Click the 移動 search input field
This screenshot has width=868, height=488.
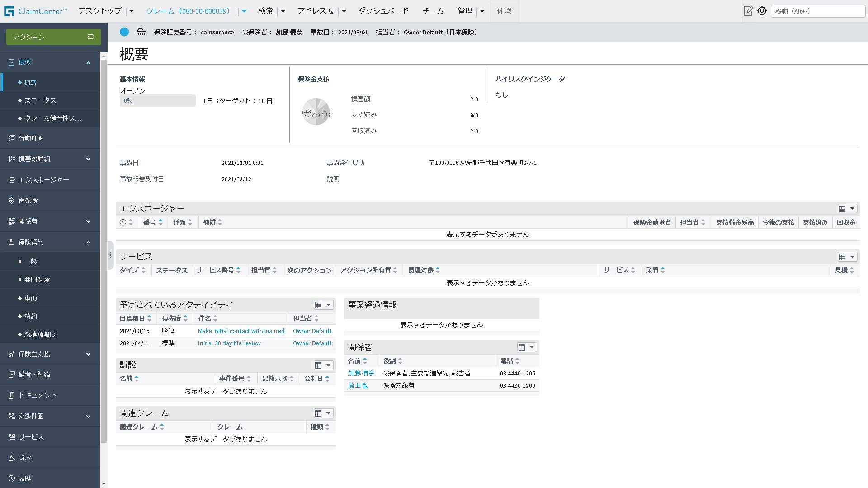[x=817, y=11]
